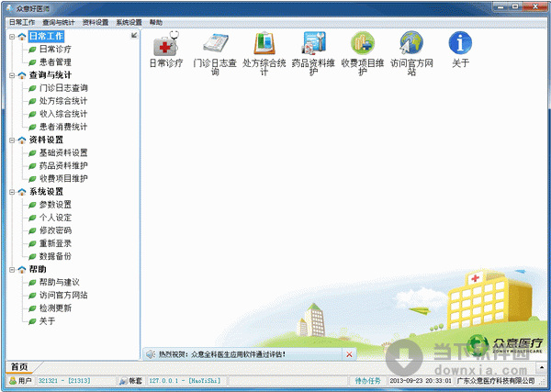Select 基础资料设置 in the sidebar tree
Viewport: 551px width, 392px height.
63,152
